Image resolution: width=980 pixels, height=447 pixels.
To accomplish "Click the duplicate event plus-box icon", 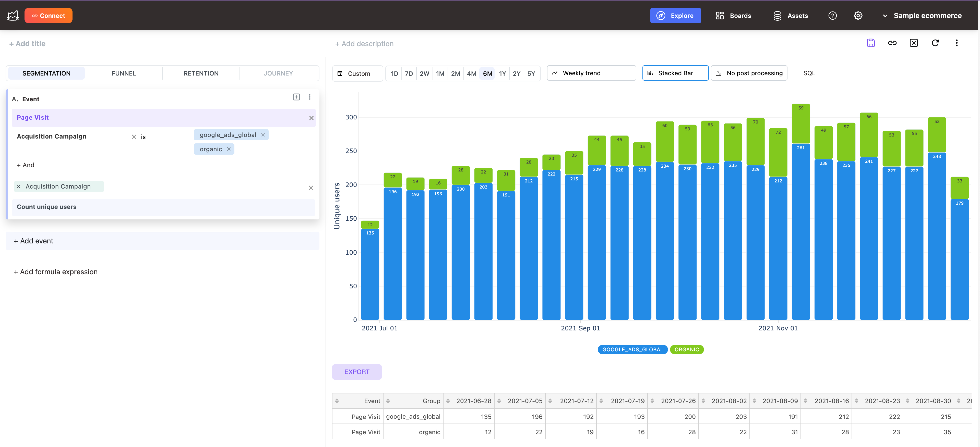I will 296,97.
